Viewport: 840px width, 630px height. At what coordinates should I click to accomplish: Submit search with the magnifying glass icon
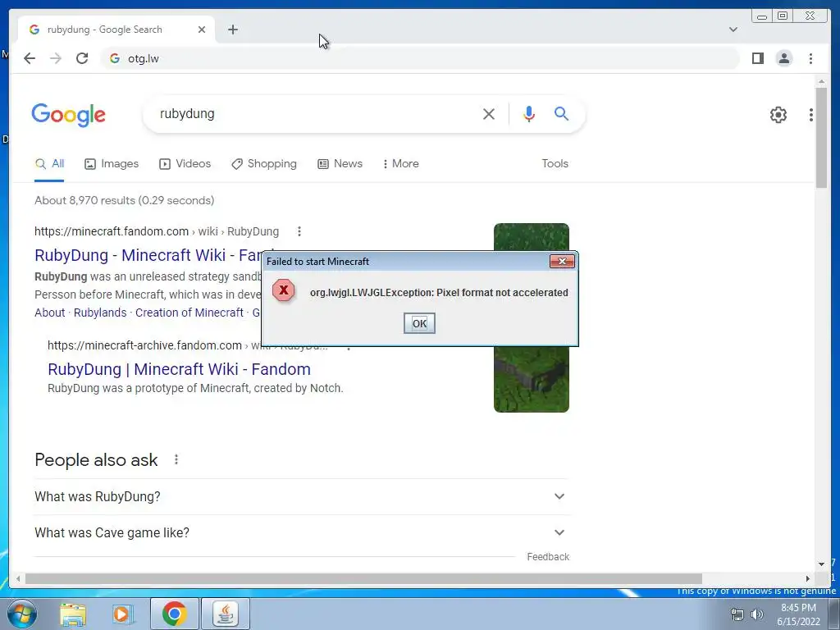point(561,113)
